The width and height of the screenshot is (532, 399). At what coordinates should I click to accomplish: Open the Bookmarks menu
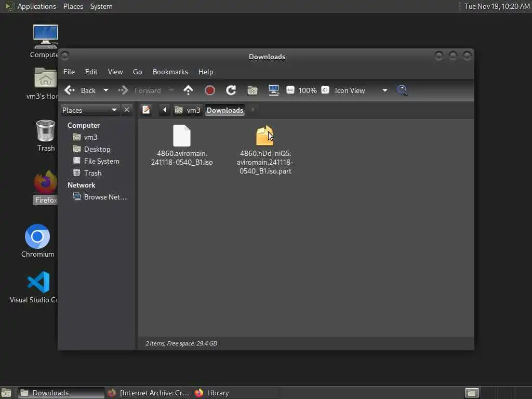pyautogui.click(x=170, y=72)
